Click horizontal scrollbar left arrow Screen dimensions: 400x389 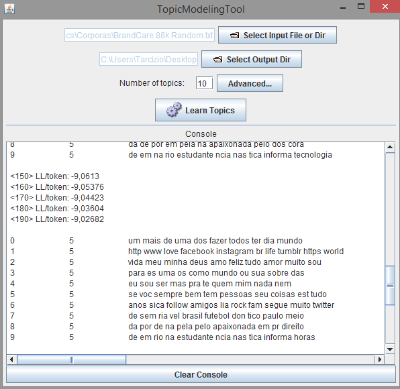12,360
